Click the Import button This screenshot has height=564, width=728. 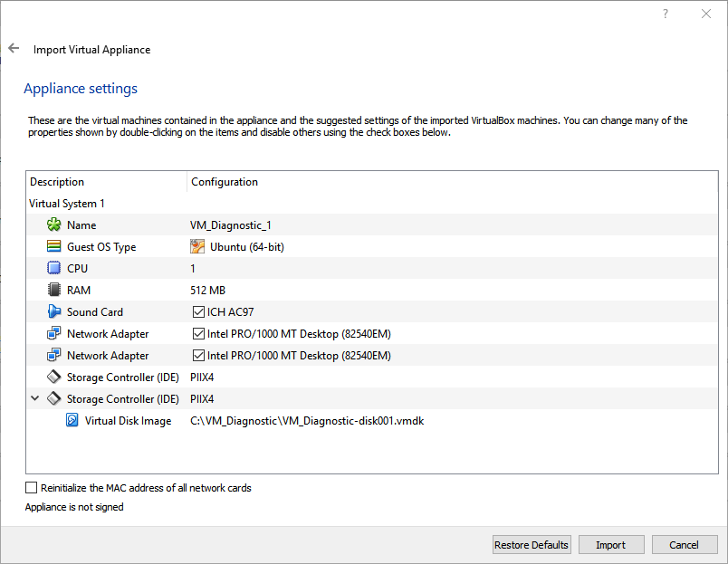tap(611, 544)
